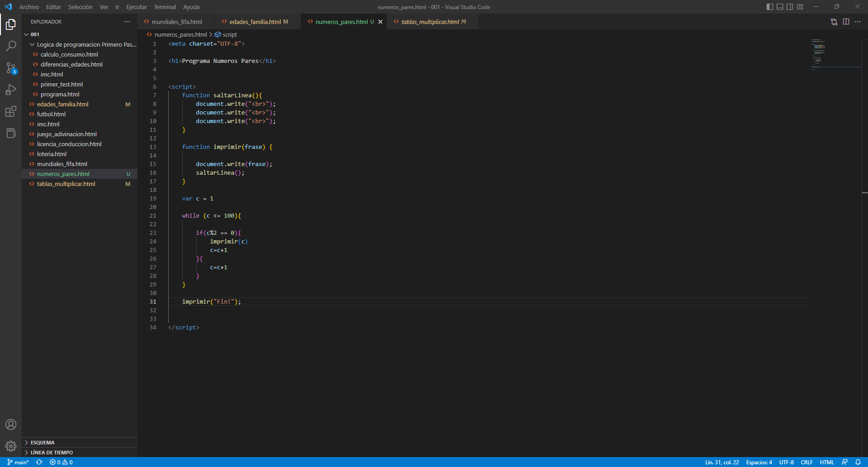Open the Selección menu

tap(80, 7)
